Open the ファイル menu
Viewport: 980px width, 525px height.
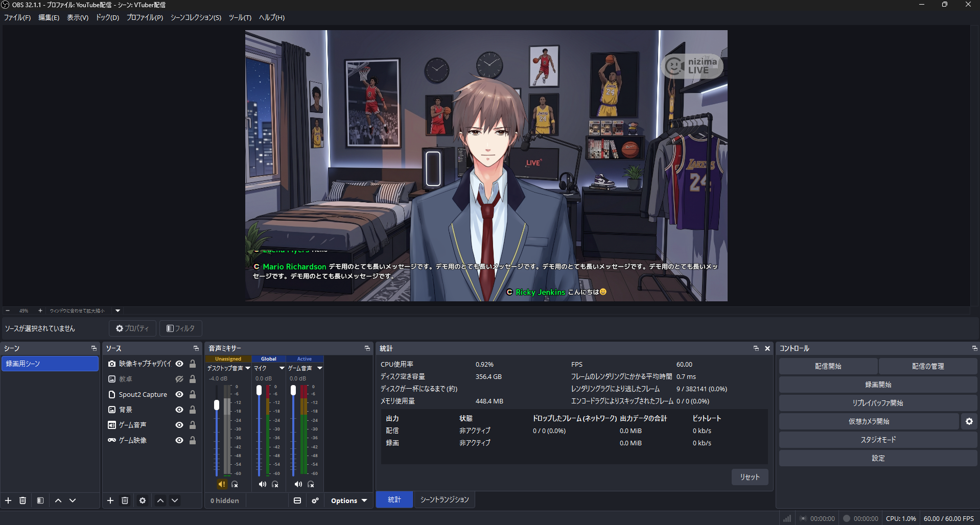coord(17,17)
